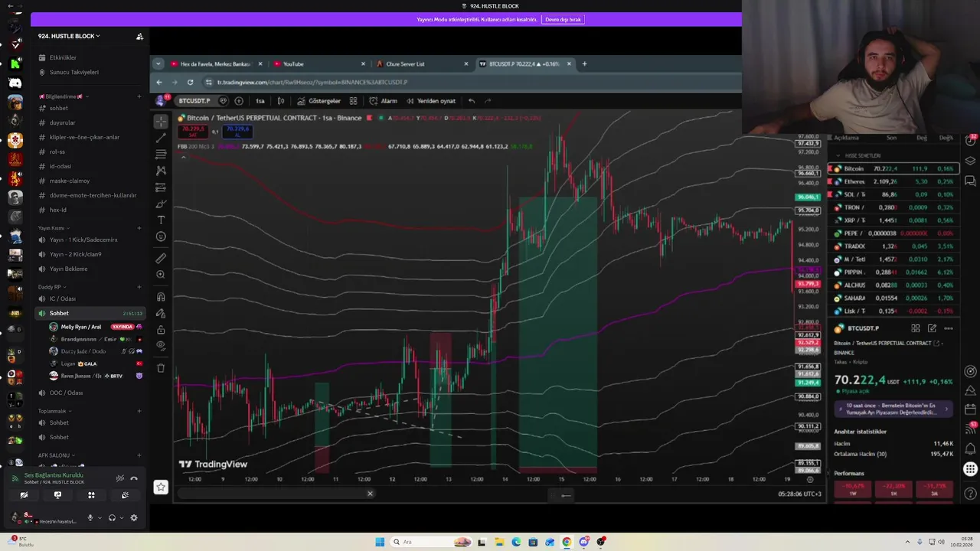Hide all drawings with eye icon
This screenshot has width=980, height=551.
pyautogui.click(x=161, y=346)
